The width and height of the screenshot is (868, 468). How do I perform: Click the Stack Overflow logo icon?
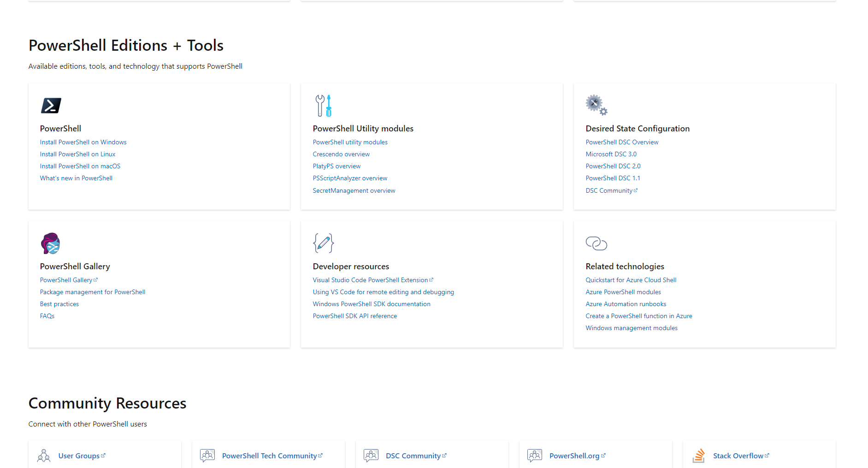pyautogui.click(x=699, y=456)
